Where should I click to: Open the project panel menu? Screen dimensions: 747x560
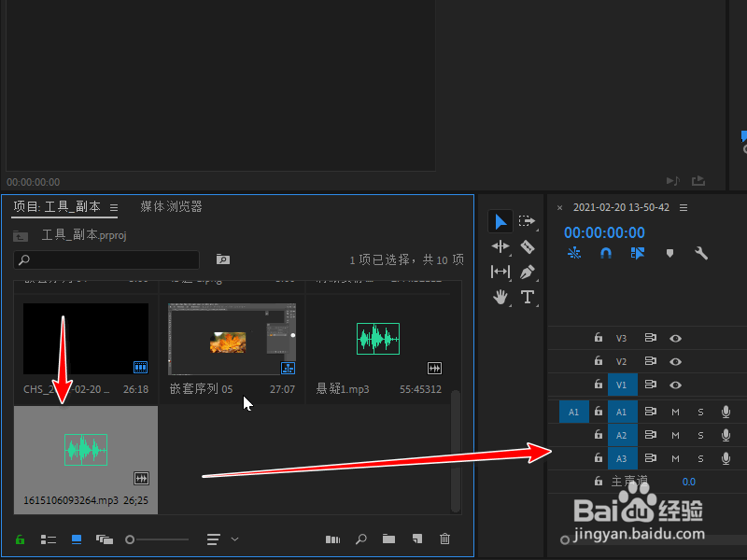pos(113,207)
